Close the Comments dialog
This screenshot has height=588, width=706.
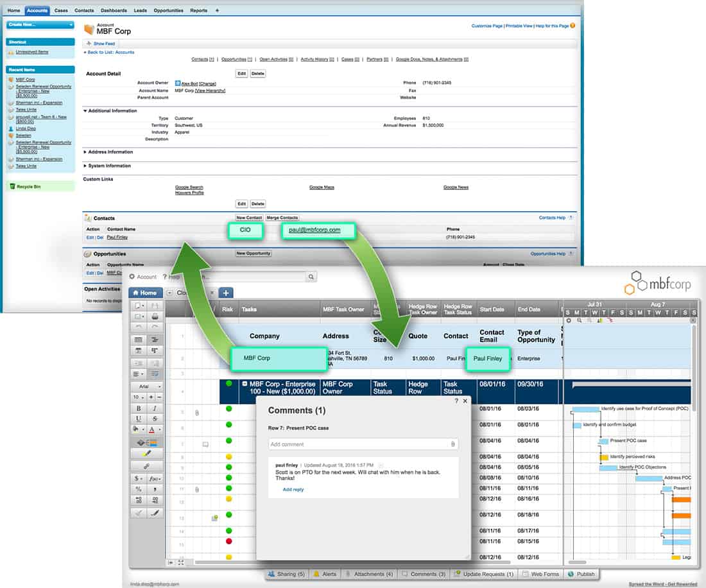click(465, 401)
